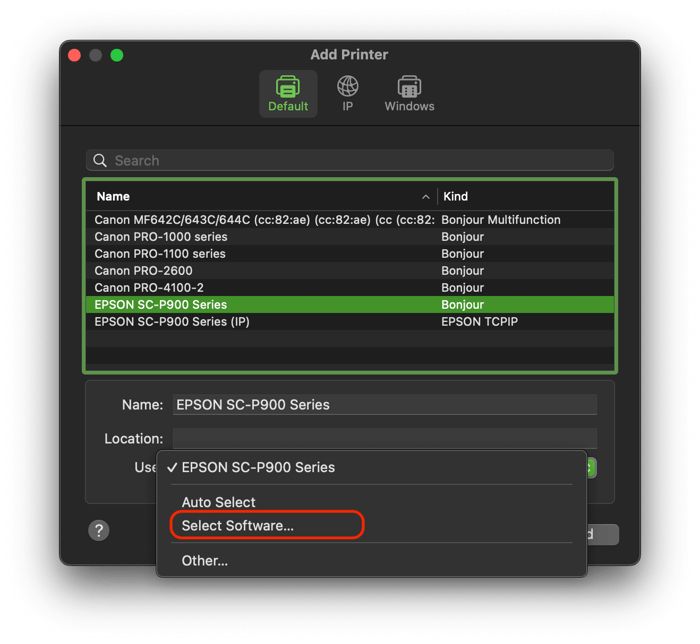Select Canon PRO-1100 series row
Screen dimensions: 700x644
click(350, 253)
